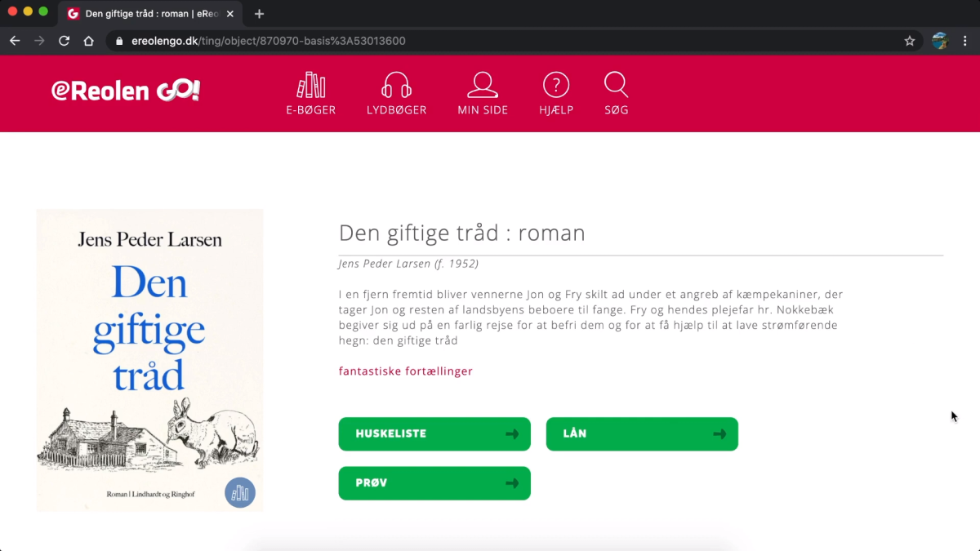Click the book description paragraph
The image size is (980, 551).
[591, 318]
